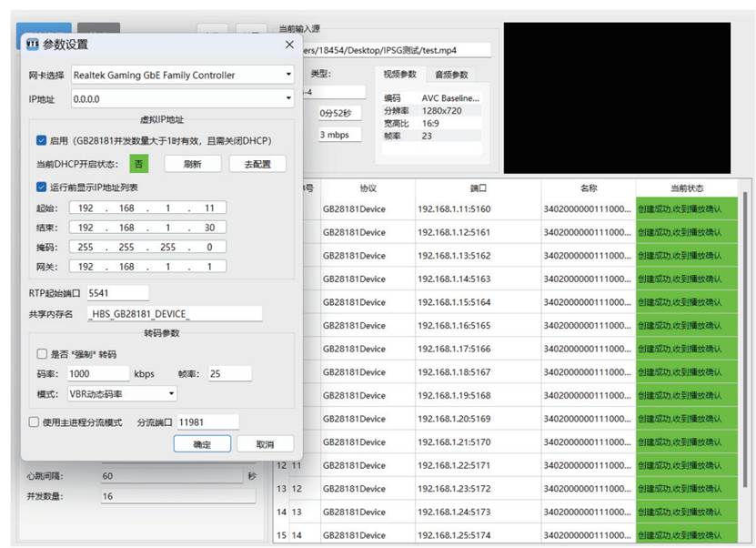Confirm settings with 确定 button

coord(202,444)
